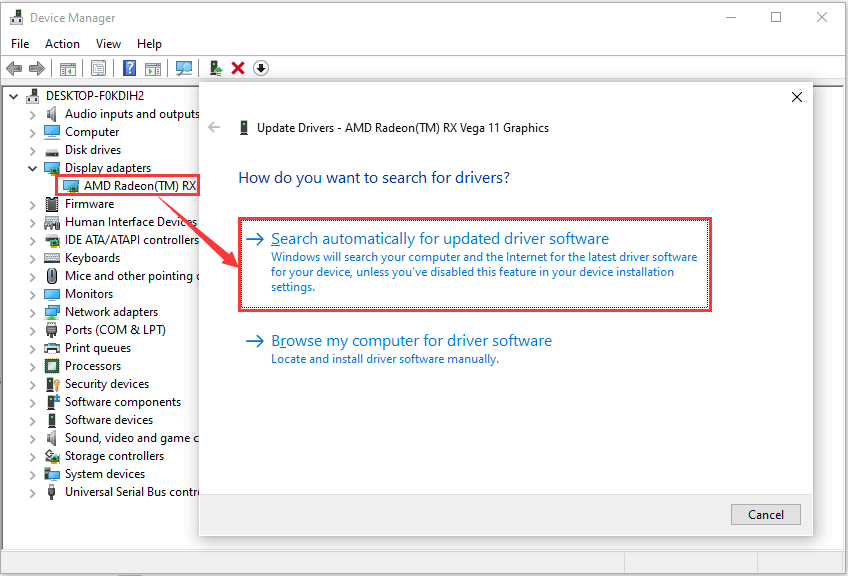Click the Forward arrow toolbar icon
848x576 pixels.
point(37,68)
